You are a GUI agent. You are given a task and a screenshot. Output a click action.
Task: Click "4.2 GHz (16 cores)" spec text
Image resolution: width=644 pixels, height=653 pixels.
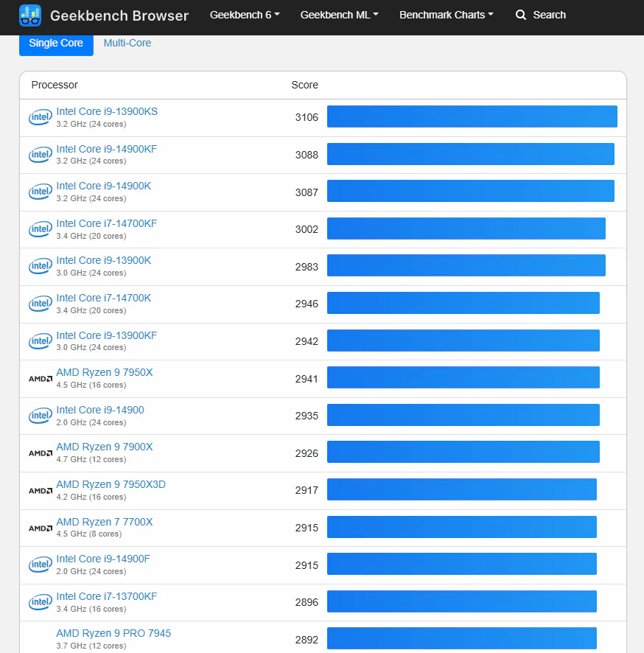click(91, 497)
